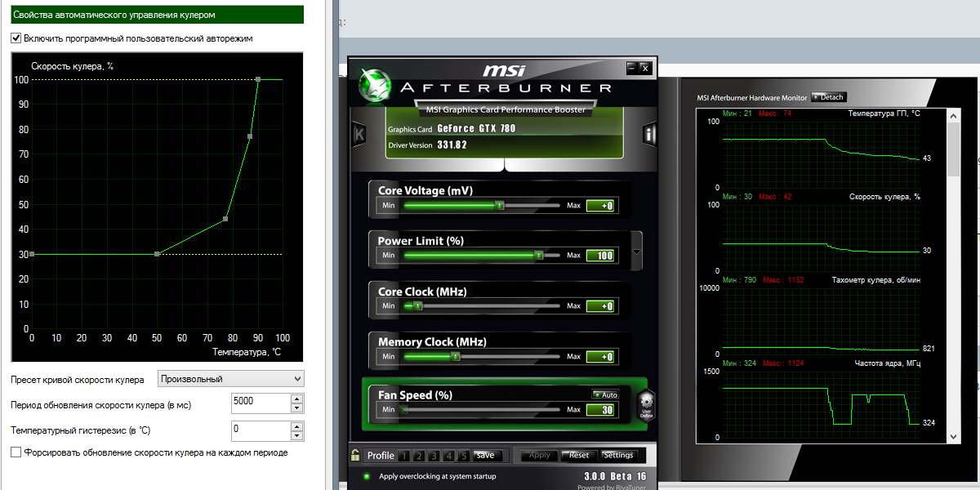This screenshot has width=980, height=490.
Task: Click the fan update period input field
Action: click(260, 403)
